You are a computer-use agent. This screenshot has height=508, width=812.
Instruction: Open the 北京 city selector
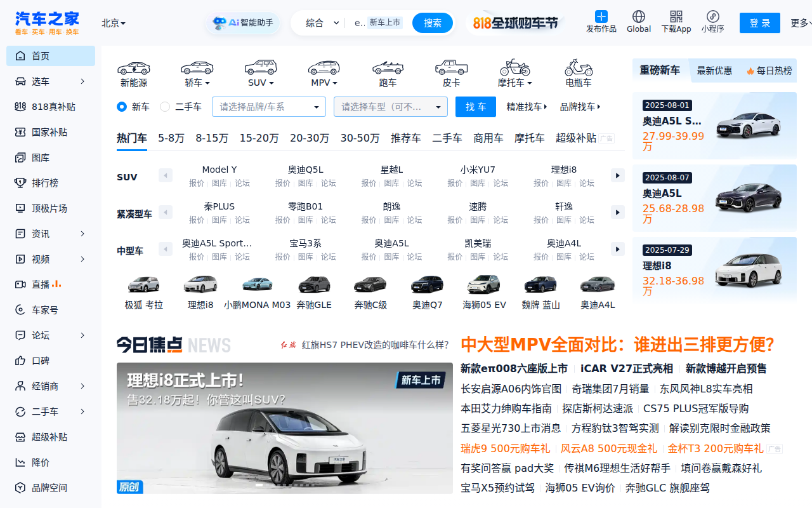[x=114, y=23]
